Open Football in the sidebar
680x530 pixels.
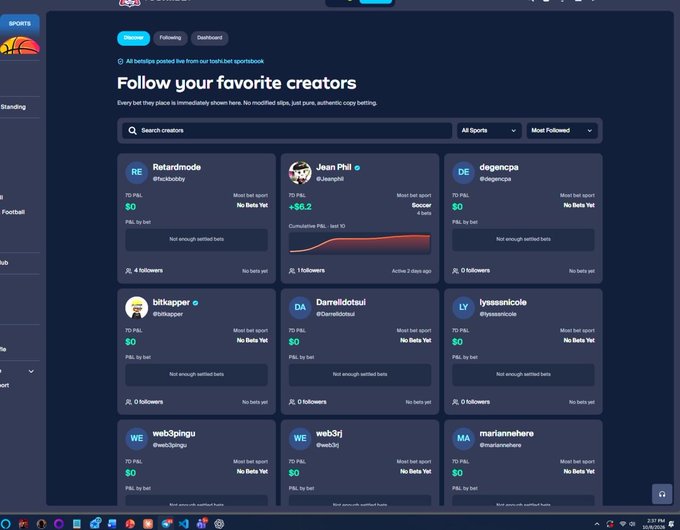tap(13, 212)
